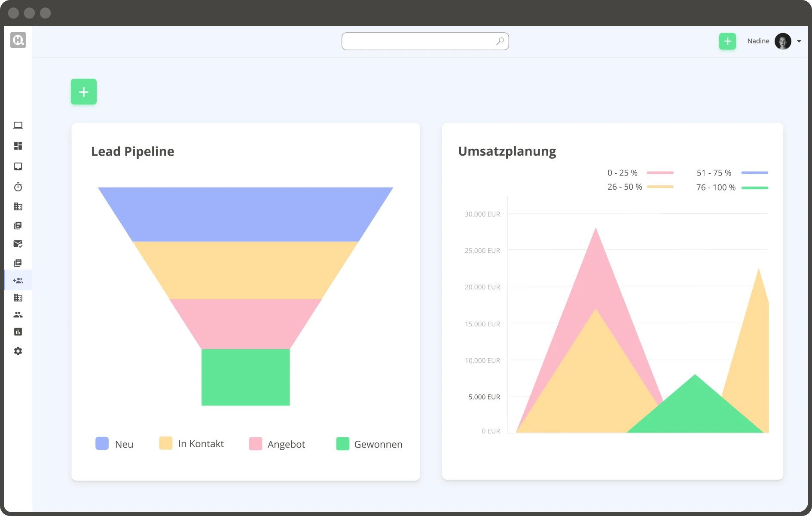Open the settings gear icon
The height and width of the screenshot is (516, 812).
[18, 351]
